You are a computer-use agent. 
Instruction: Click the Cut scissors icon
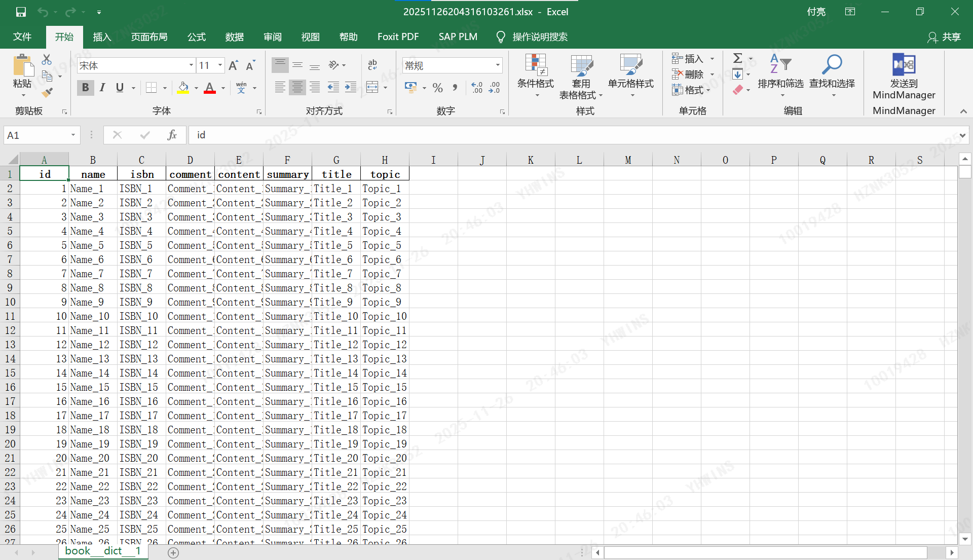47,60
